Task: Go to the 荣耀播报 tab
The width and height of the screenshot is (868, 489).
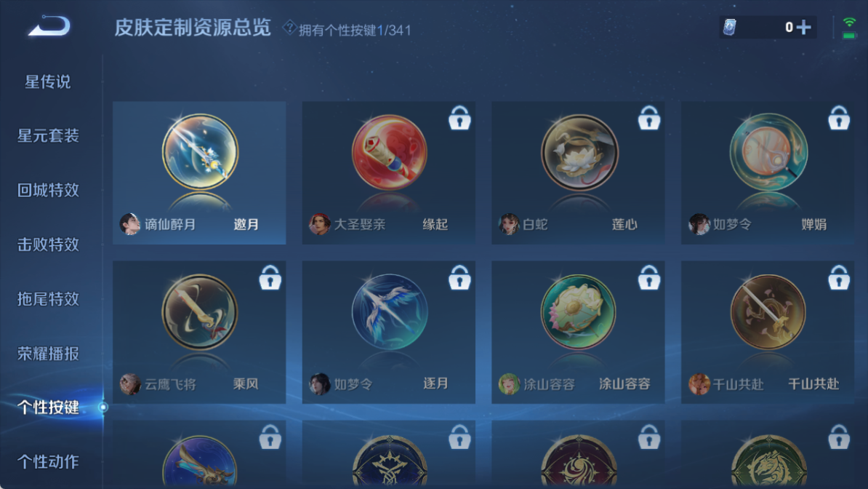Action: [47, 353]
